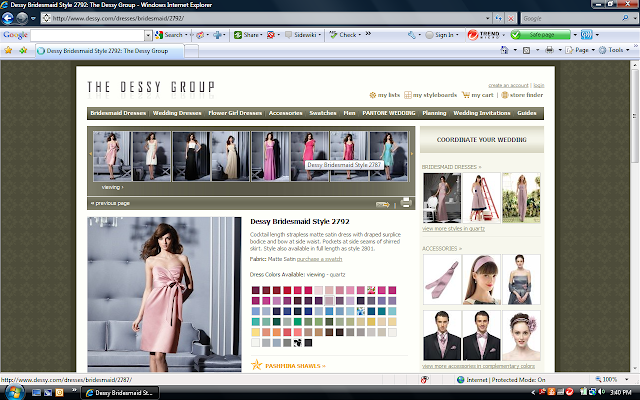The width and height of the screenshot is (640, 400).
Task: Open the Google toolbar search box dropdown
Action: tap(148, 36)
